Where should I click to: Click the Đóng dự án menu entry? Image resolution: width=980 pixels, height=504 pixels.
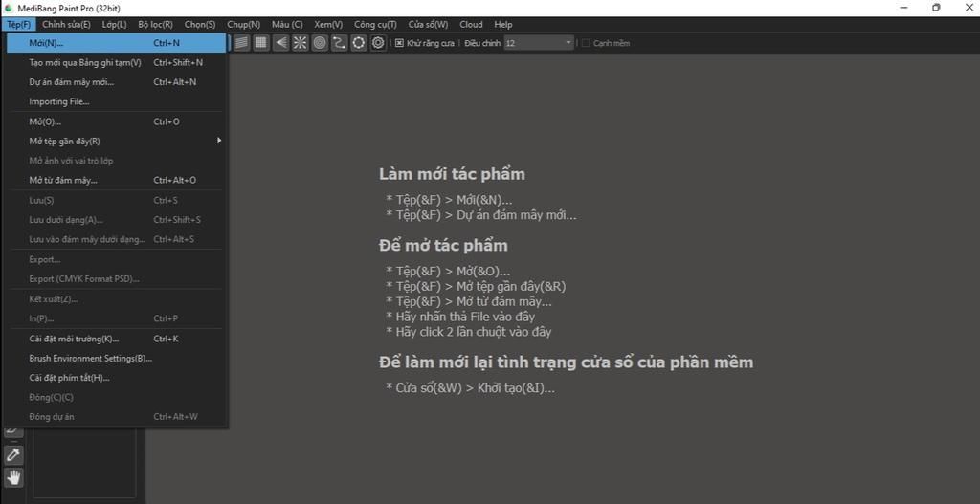point(116,417)
